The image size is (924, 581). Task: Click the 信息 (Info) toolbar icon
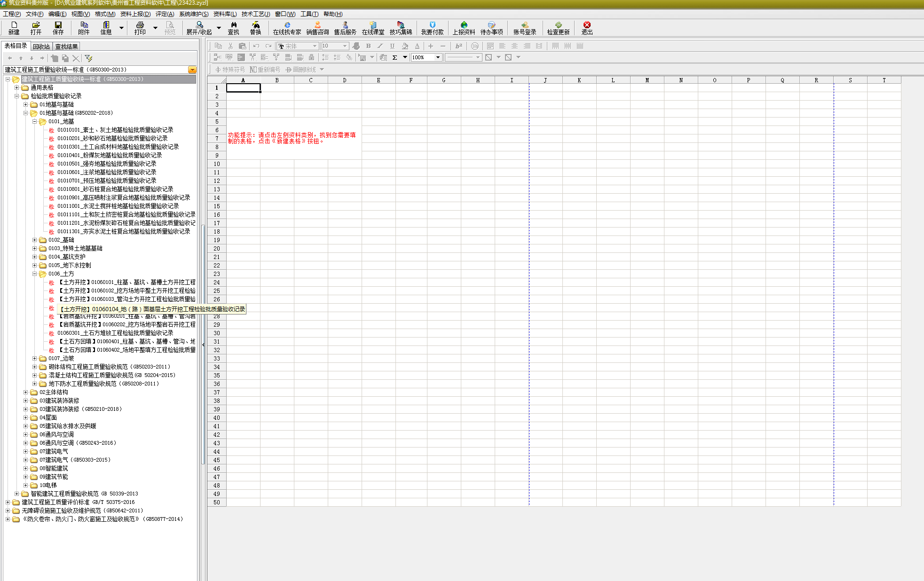tap(106, 28)
